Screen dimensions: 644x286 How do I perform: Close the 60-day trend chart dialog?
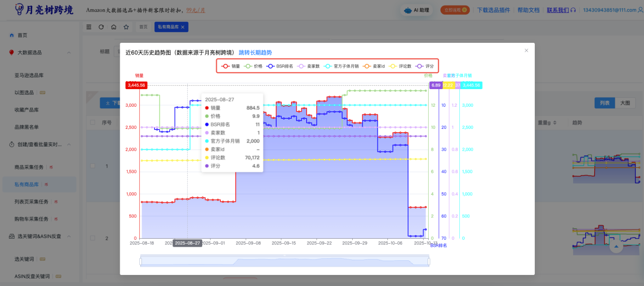[526, 50]
